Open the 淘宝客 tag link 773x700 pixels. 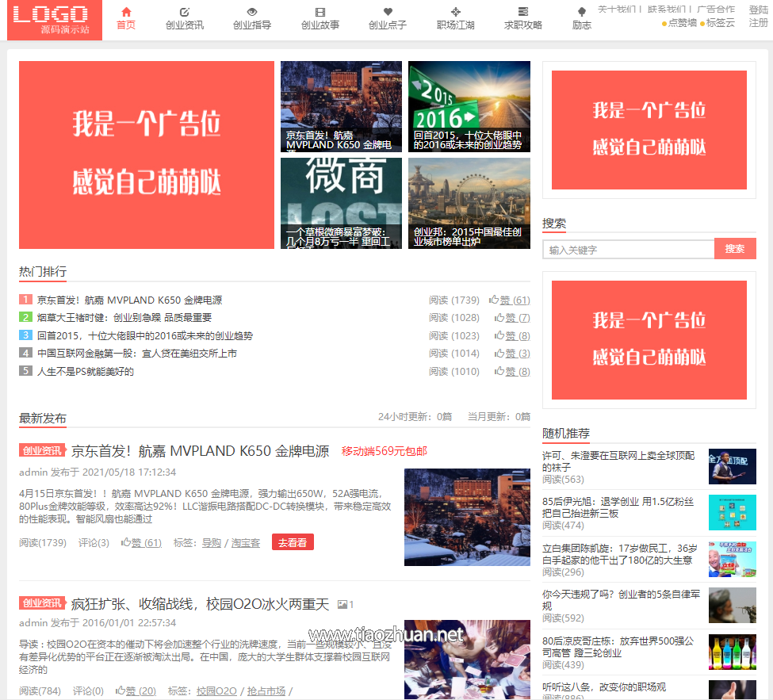[x=246, y=543]
